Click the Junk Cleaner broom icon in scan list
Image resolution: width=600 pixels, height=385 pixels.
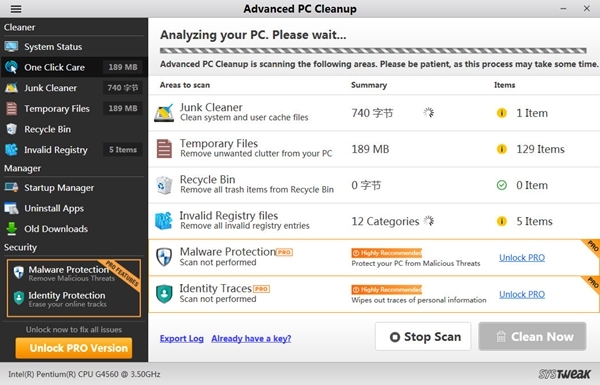tap(164, 113)
